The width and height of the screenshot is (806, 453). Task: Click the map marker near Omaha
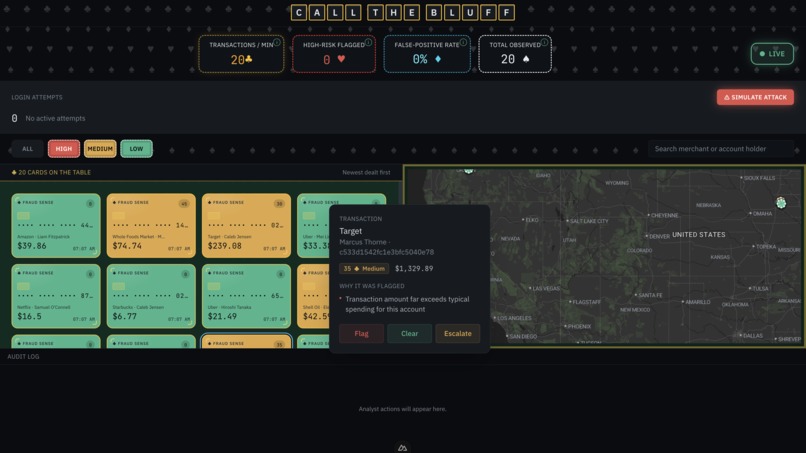[x=781, y=203]
